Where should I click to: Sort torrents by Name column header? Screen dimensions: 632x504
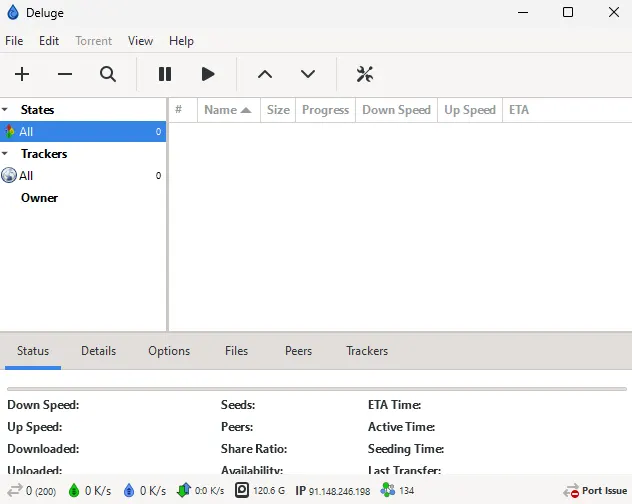[x=227, y=110]
